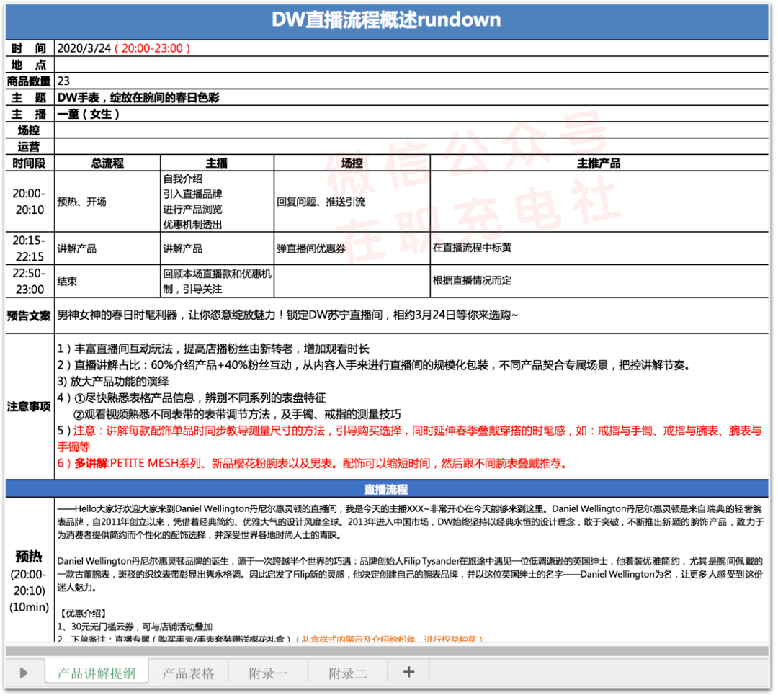Open the 附录二 sheet tab
Viewport: 778px width, 700px height.
coord(348,673)
